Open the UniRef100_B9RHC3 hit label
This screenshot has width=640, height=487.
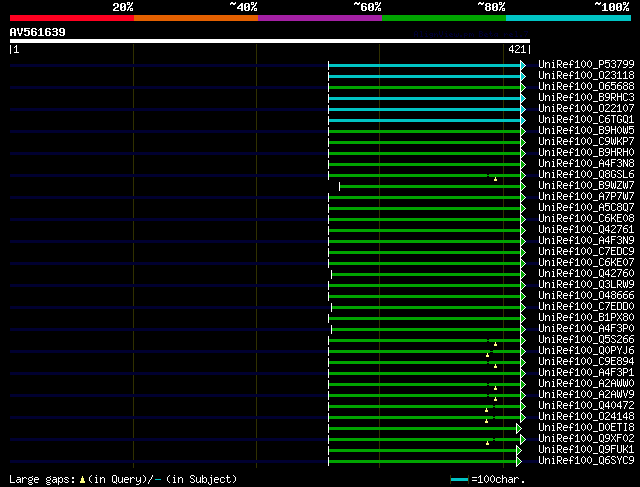tap(586, 98)
